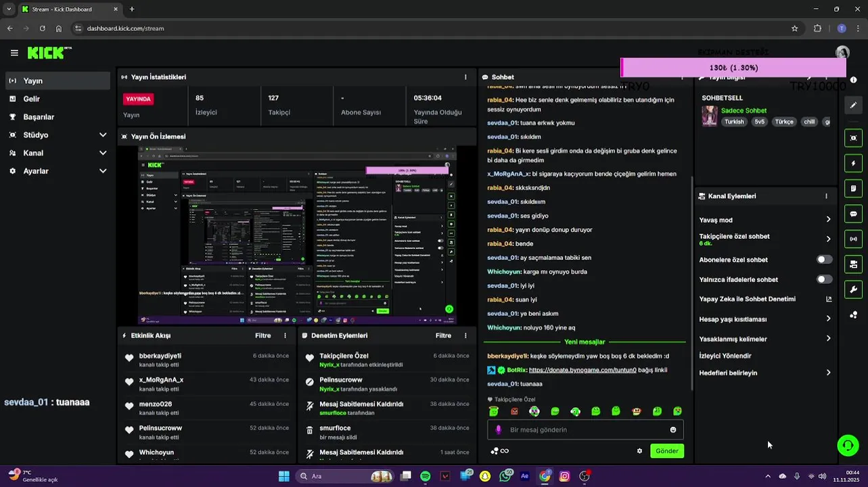Screen dimensions: 868x487
Task: Click Sadece Sohbet category link
Action: point(744,110)
